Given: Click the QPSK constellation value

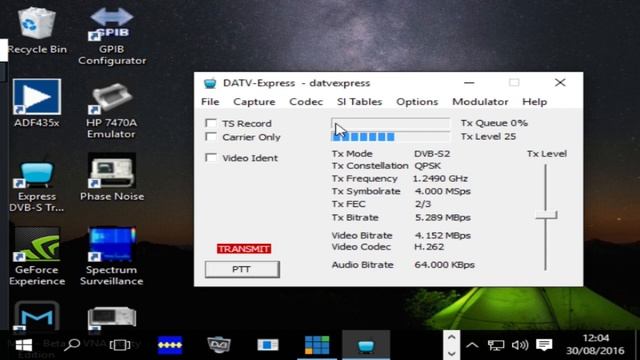Looking at the screenshot, I should (427, 166).
